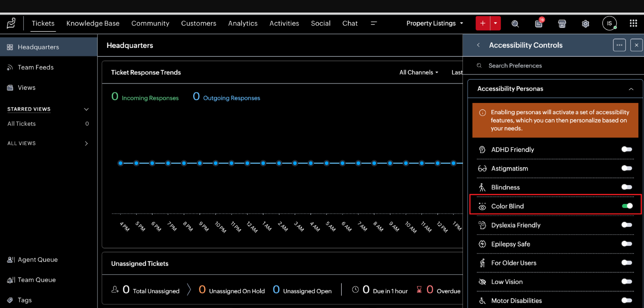Screen dimensions: 644x308
Task: Enable the Epilepsy Safe toggle
Action: (x=627, y=244)
